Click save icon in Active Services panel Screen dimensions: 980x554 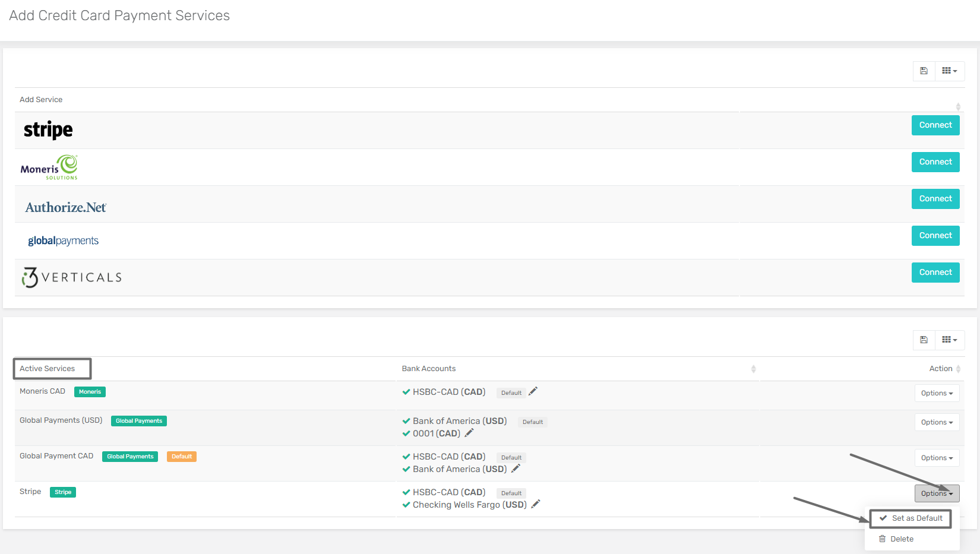924,340
